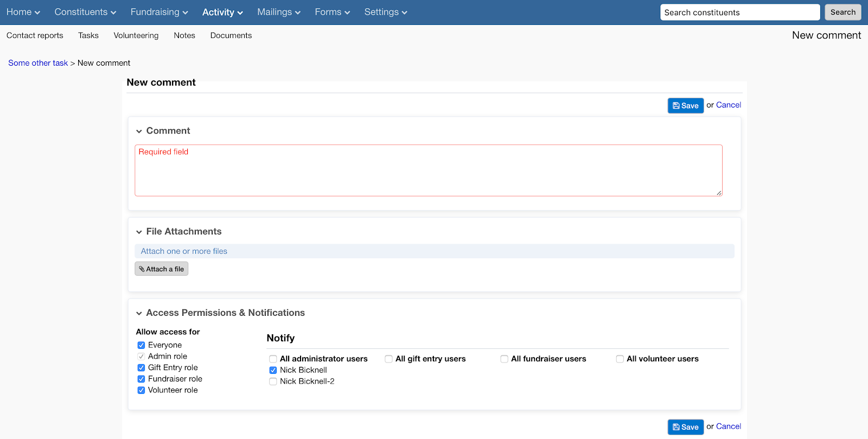Open the Activity menu
Screen dimensions: 868x439
click(x=222, y=12)
